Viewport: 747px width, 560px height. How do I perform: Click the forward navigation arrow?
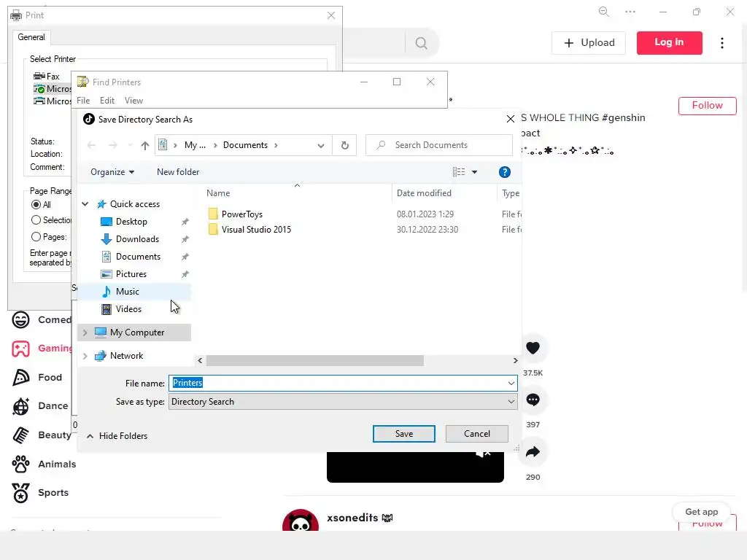coord(113,145)
